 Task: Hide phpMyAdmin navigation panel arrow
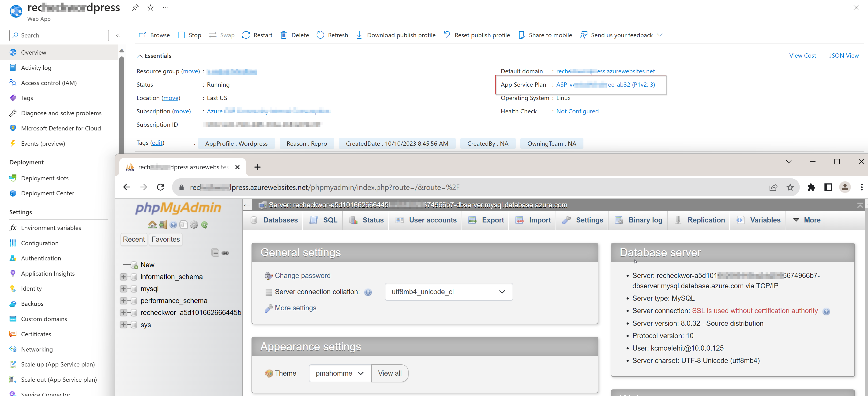coord(247,205)
